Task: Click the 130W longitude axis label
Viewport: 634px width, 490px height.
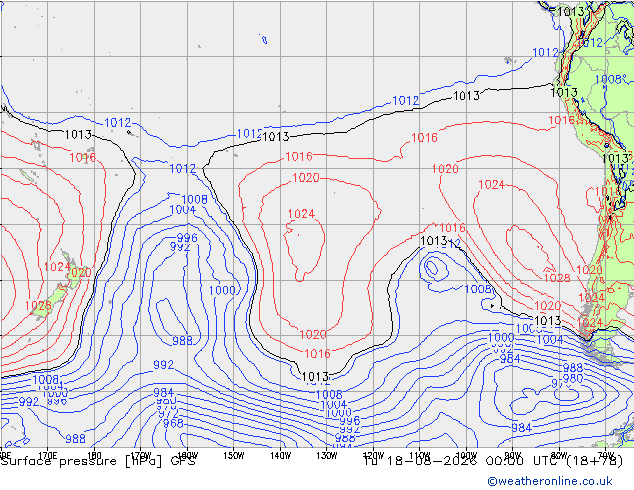Action: click(x=327, y=455)
